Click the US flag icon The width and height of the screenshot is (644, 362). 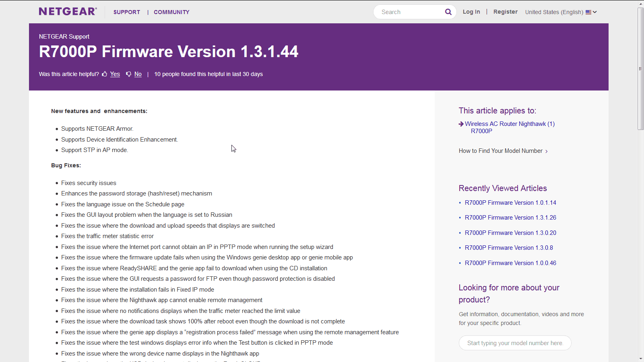(588, 12)
